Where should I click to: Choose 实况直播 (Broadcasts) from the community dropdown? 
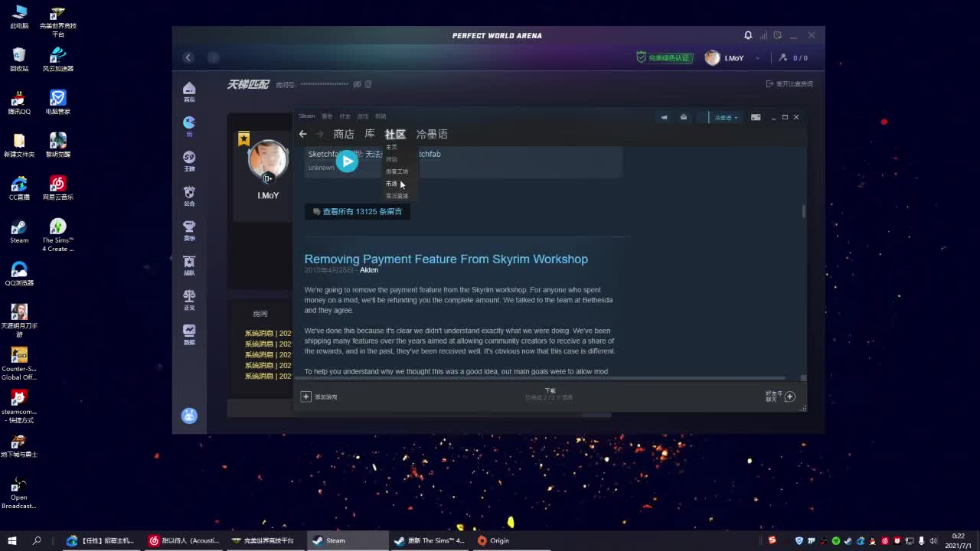397,196
